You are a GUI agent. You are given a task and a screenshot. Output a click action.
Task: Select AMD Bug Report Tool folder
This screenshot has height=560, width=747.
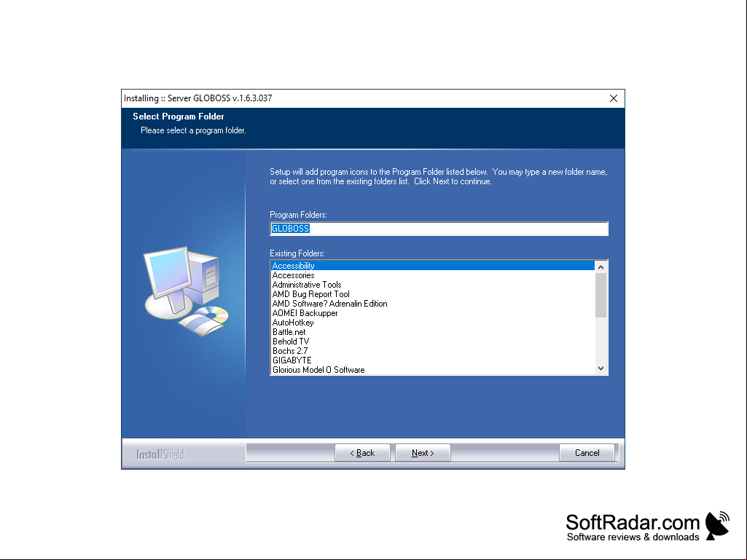click(x=433, y=294)
